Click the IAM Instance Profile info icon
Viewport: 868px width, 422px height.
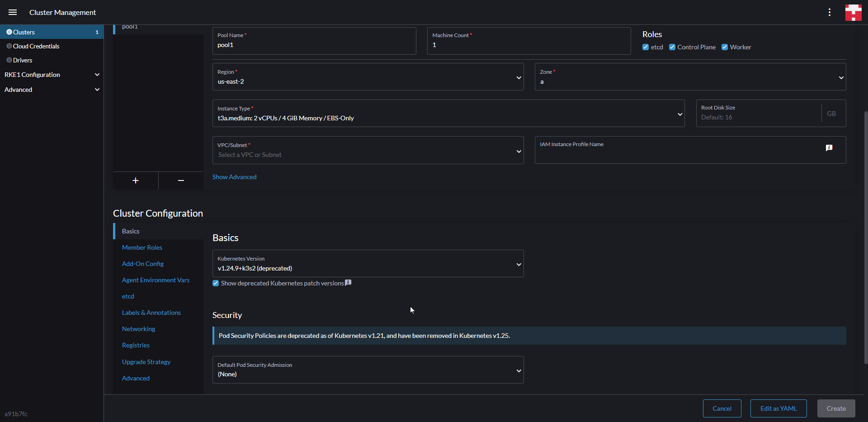pos(830,147)
